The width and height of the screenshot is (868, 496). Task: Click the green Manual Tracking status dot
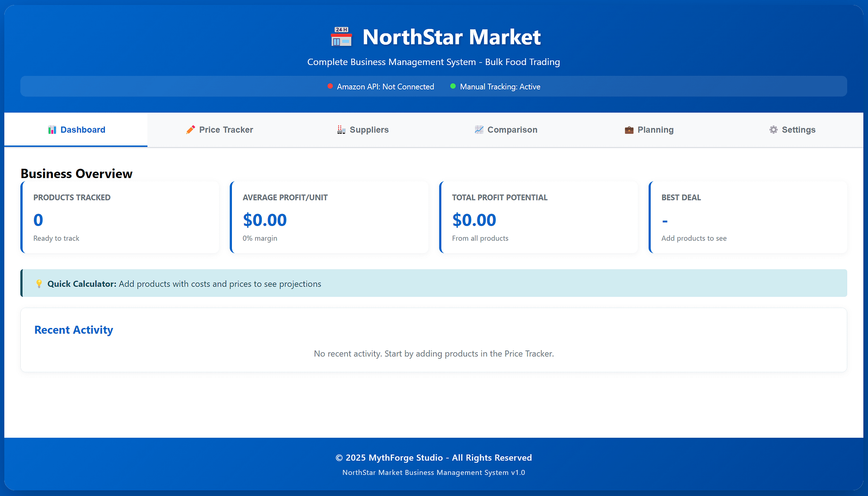(x=453, y=86)
